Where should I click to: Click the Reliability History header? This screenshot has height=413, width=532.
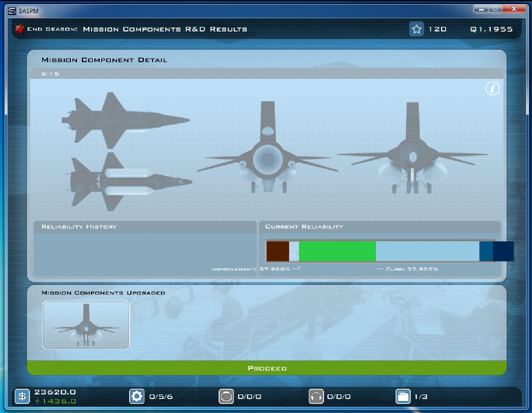[x=79, y=227]
